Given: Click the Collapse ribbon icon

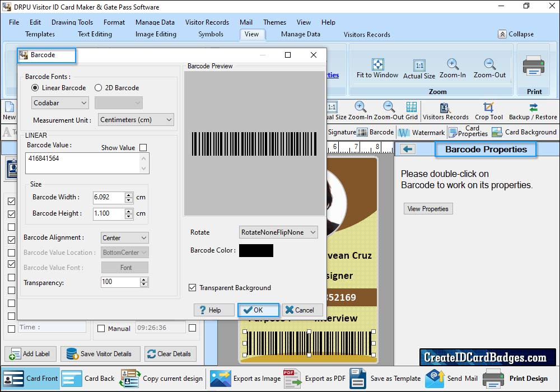Looking at the screenshot, I should [x=502, y=34].
